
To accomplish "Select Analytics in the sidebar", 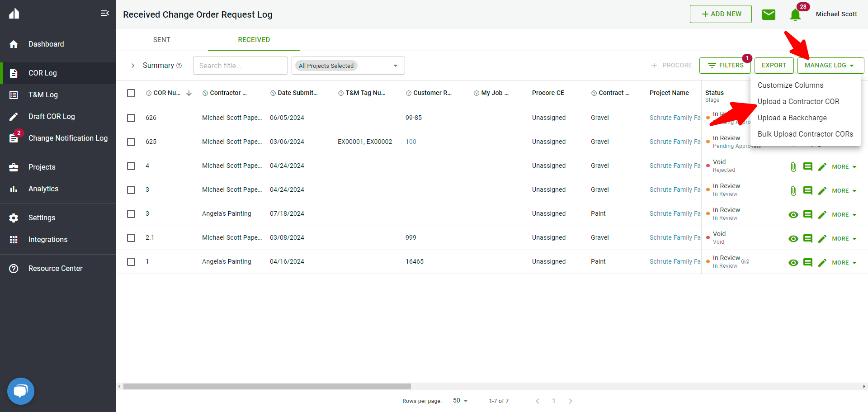I will pos(43,189).
